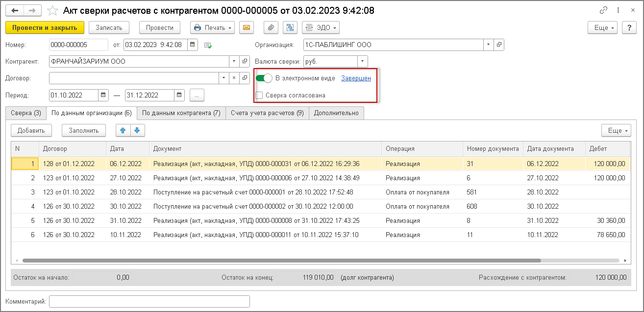Check the Сверка согласована checkbox

tap(259, 95)
